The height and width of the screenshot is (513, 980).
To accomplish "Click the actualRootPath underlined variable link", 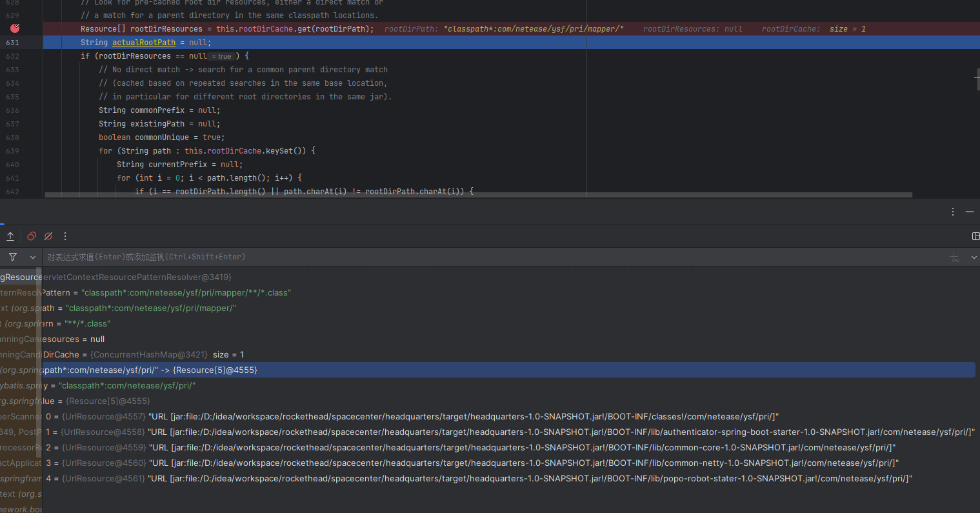I will click(x=143, y=42).
